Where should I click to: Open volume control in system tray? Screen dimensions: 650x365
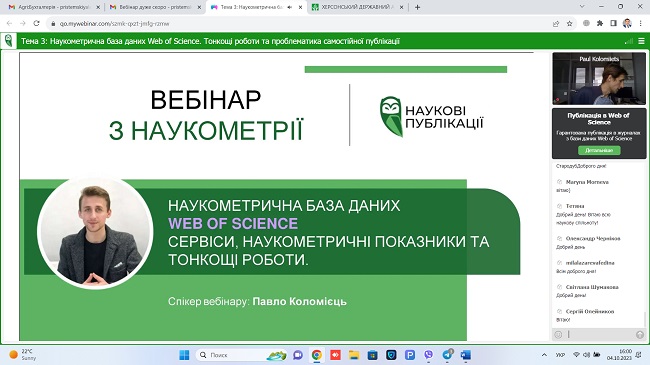[x=586, y=355]
